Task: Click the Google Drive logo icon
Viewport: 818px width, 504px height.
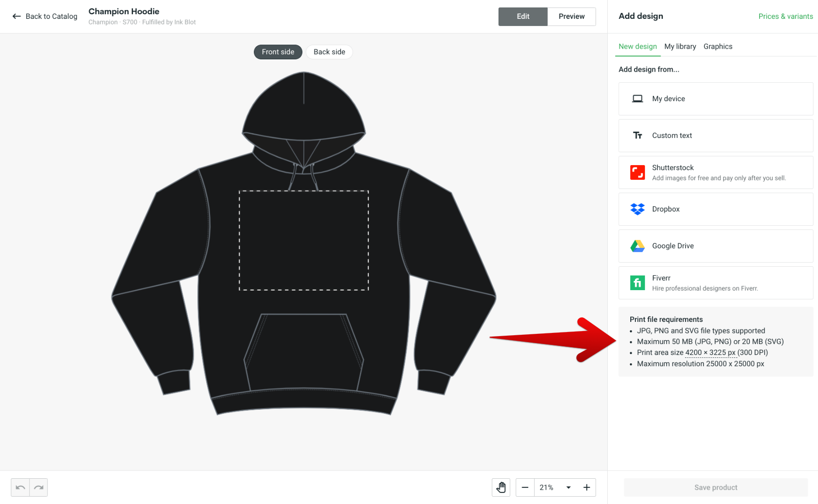Action: coord(637,246)
